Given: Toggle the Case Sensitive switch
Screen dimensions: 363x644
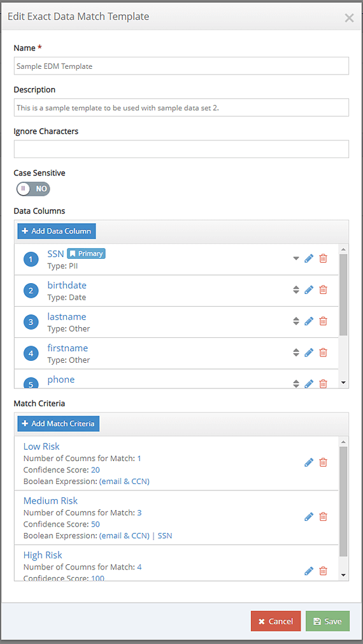Looking at the screenshot, I should tap(33, 189).
